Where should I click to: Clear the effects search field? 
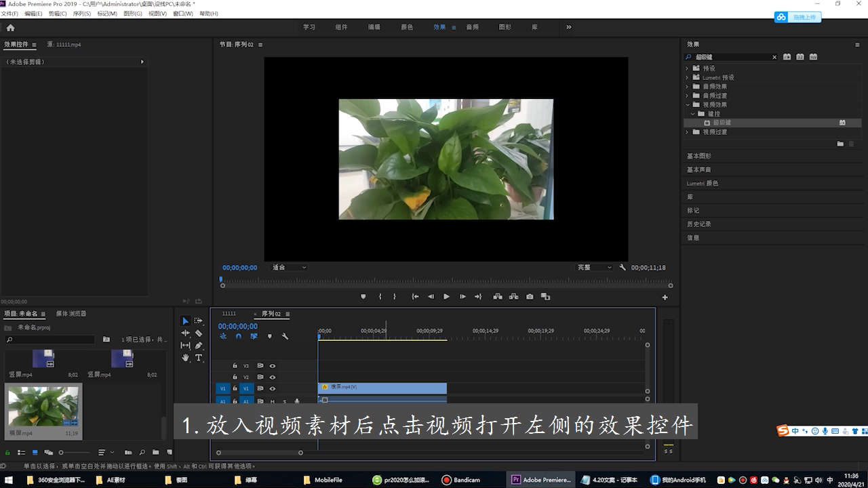774,57
